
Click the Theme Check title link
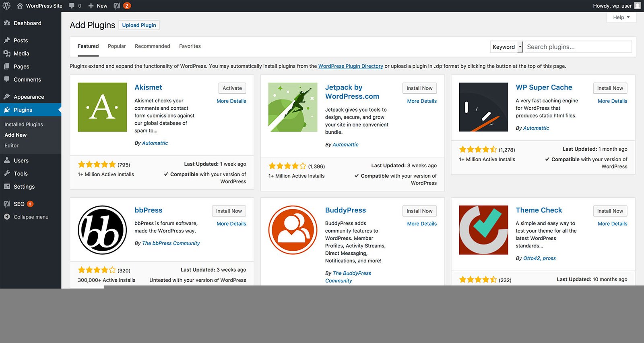click(x=539, y=210)
